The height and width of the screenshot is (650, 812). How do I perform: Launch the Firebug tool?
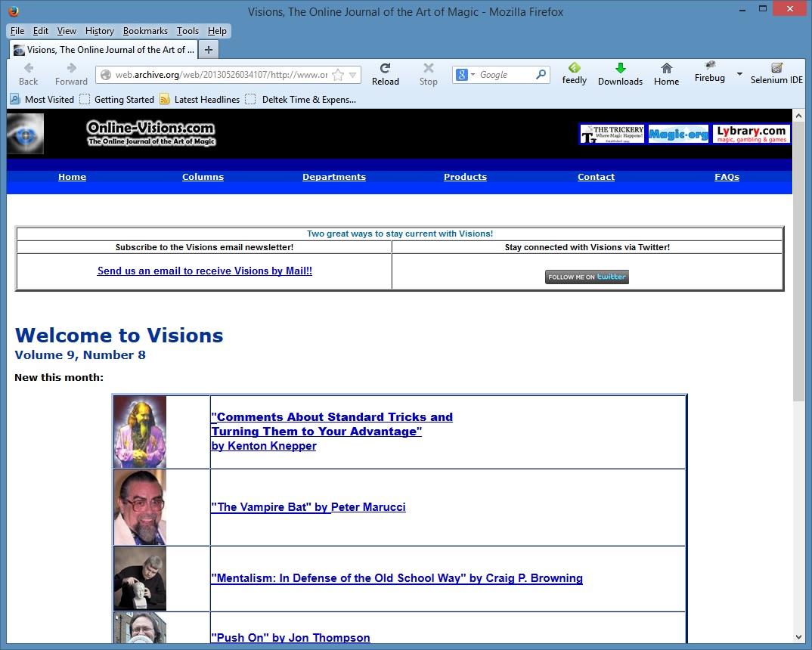click(710, 73)
